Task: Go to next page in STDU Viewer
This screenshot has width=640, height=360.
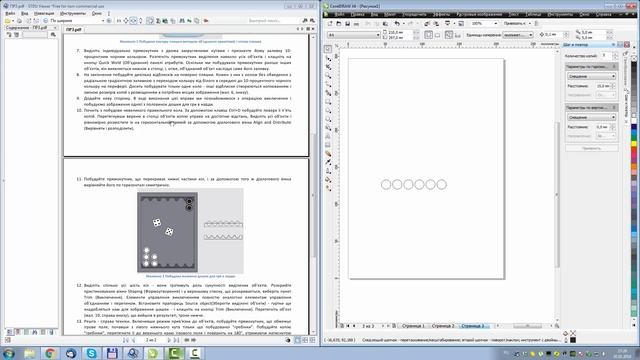Action: (x=169, y=340)
